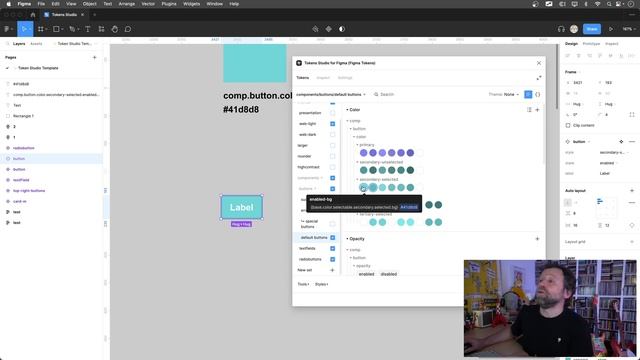Switch to the Assets tab
Viewport: 640px width, 360px height.
click(36, 44)
